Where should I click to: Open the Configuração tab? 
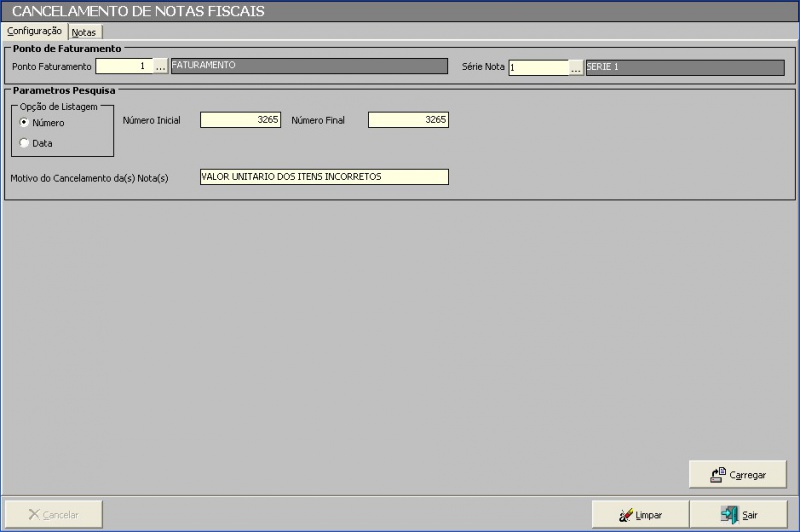click(x=34, y=31)
